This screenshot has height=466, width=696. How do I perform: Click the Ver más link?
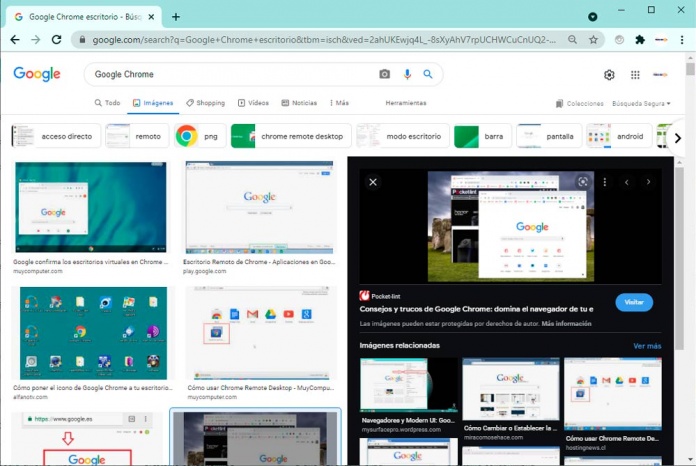647,346
